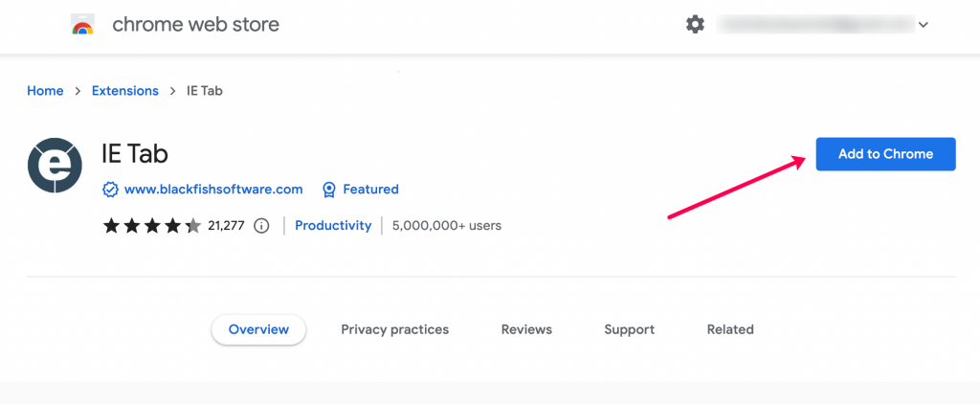Click the chrome web store title text

point(195,25)
